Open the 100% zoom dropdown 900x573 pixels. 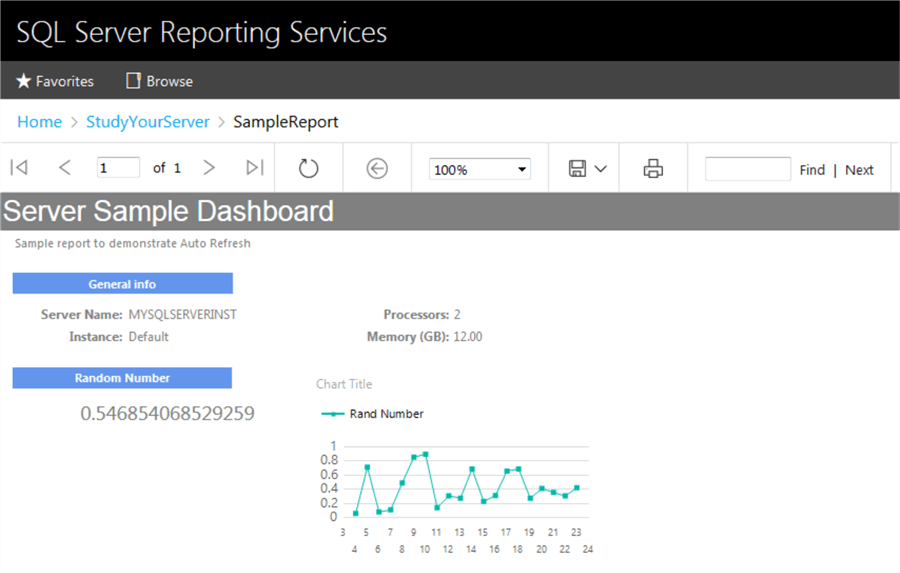point(480,170)
